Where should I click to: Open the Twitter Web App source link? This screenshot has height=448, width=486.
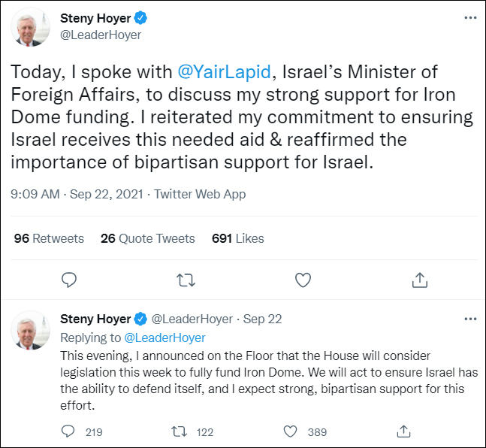[200, 195]
